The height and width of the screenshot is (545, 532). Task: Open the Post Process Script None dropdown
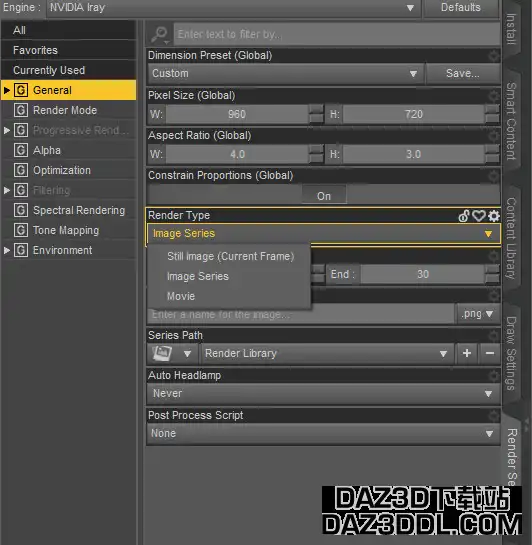pyautogui.click(x=324, y=434)
